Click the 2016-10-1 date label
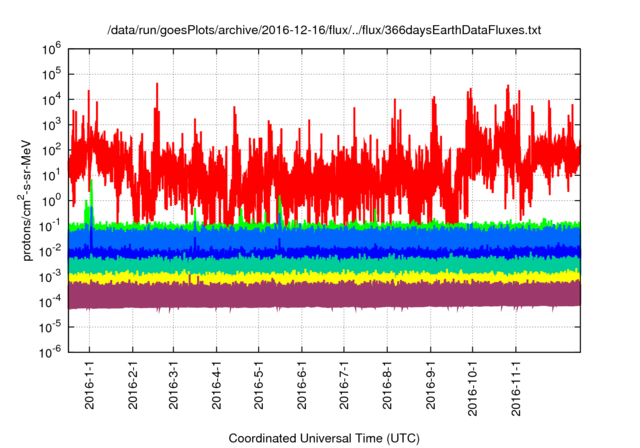 click(x=472, y=388)
